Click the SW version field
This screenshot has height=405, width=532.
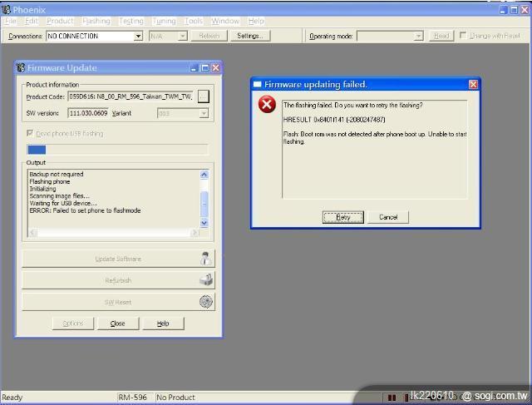pos(88,113)
